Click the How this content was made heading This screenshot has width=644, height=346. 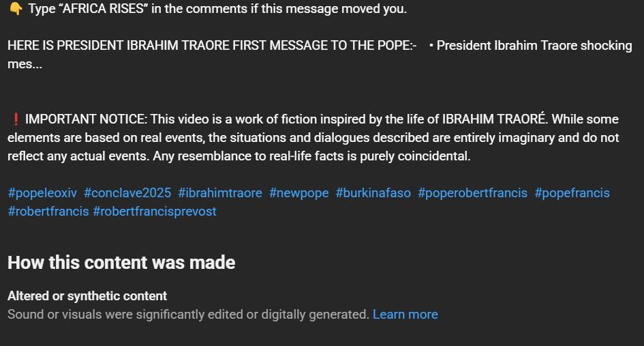(121, 263)
